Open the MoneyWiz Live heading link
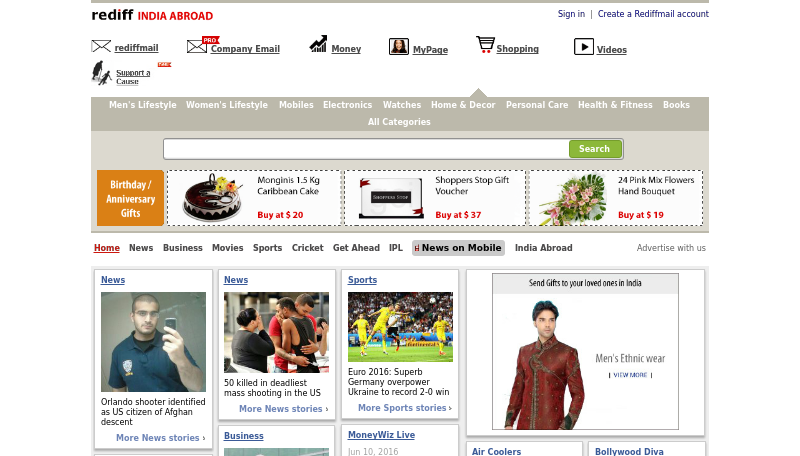Screen dimensions: 800x456 pyautogui.click(x=381, y=435)
